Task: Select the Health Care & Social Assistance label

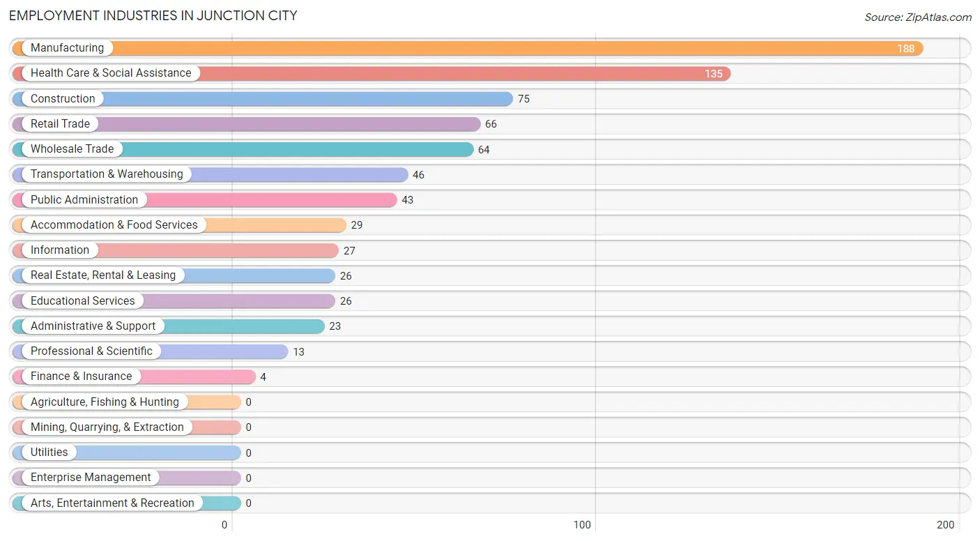Action: 111,73
